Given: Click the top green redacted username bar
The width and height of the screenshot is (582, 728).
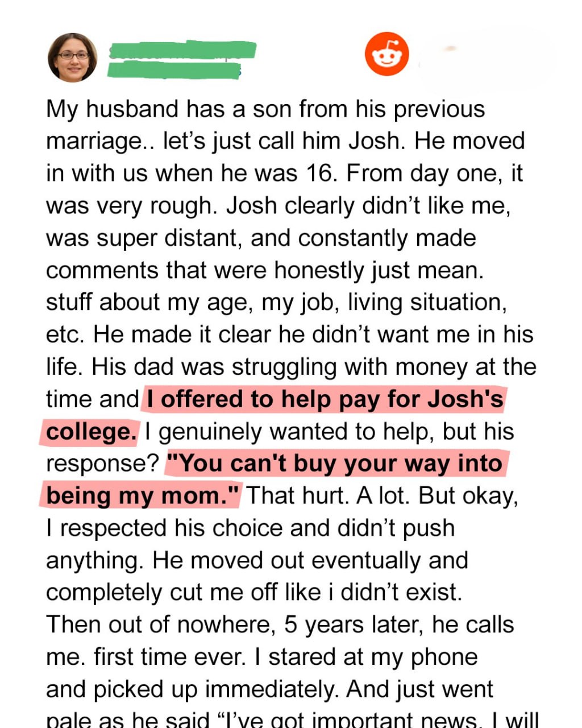Looking at the screenshot, I should coord(182,49).
